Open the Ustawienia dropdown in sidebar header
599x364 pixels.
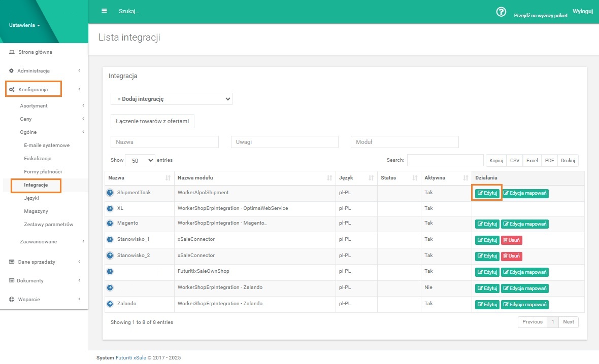click(x=24, y=25)
